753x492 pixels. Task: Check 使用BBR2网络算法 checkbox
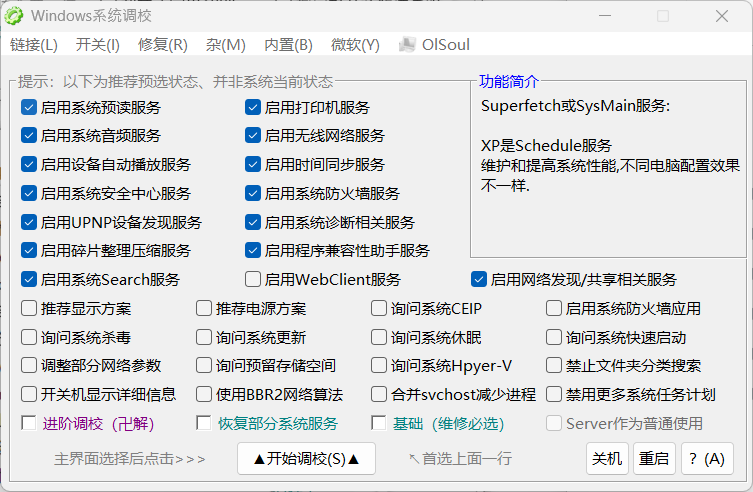(x=204, y=394)
